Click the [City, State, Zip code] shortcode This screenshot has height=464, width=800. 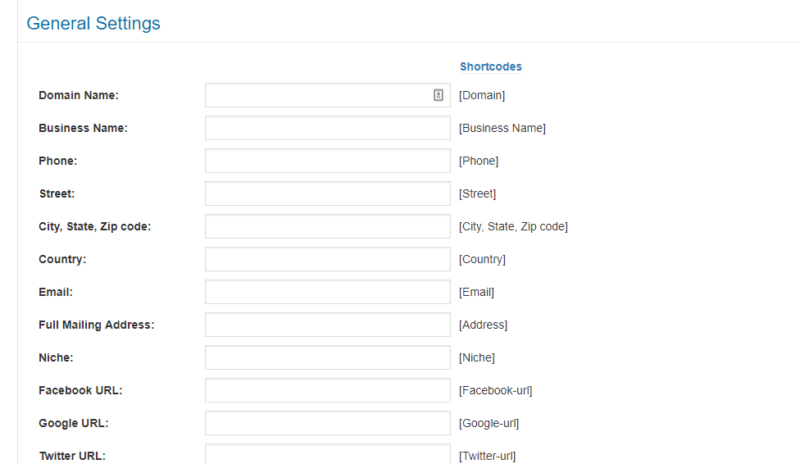pos(513,227)
